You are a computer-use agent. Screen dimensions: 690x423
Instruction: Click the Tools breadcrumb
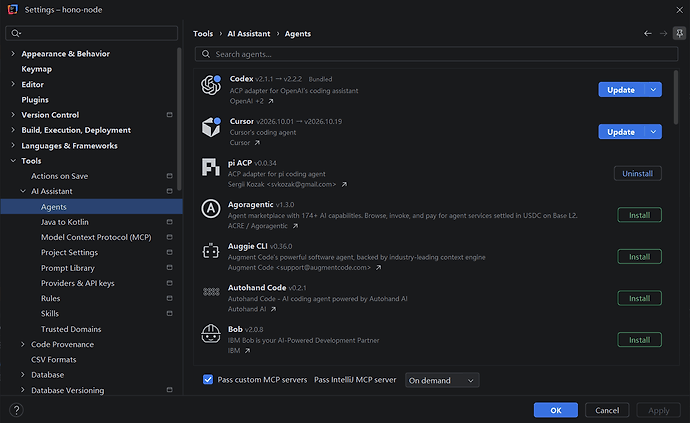tap(203, 33)
